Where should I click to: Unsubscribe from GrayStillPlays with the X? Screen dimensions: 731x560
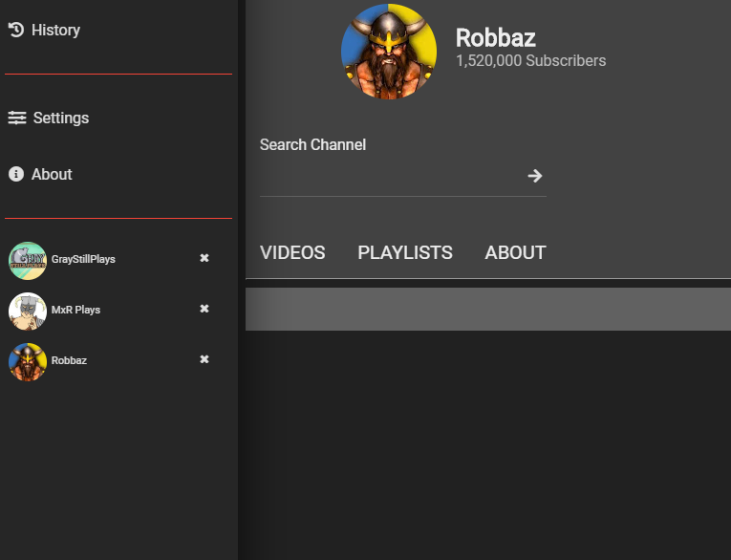click(x=204, y=258)
